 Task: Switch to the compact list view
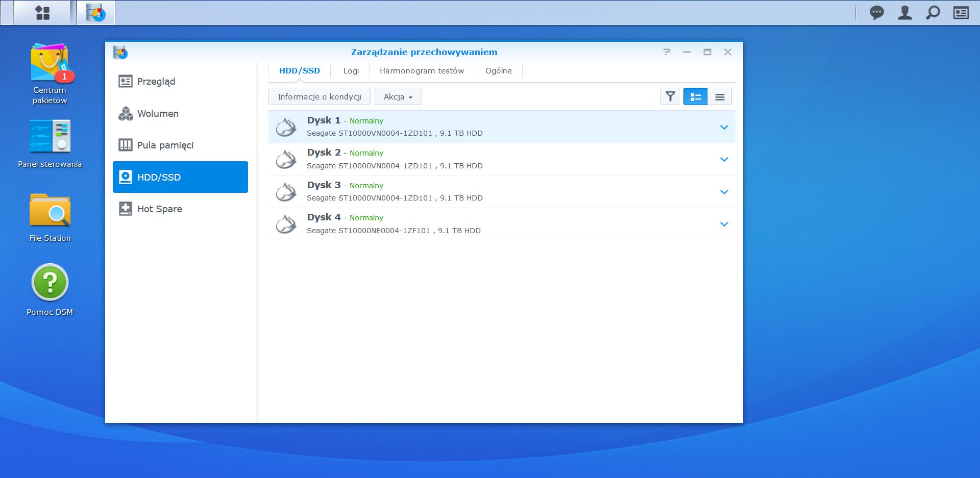point(720,96)
